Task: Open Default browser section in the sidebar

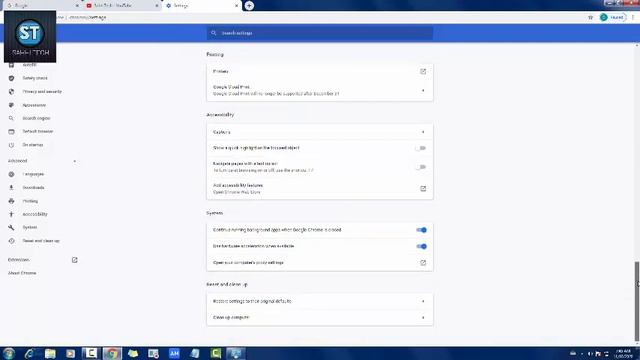Action: point(38,131)
